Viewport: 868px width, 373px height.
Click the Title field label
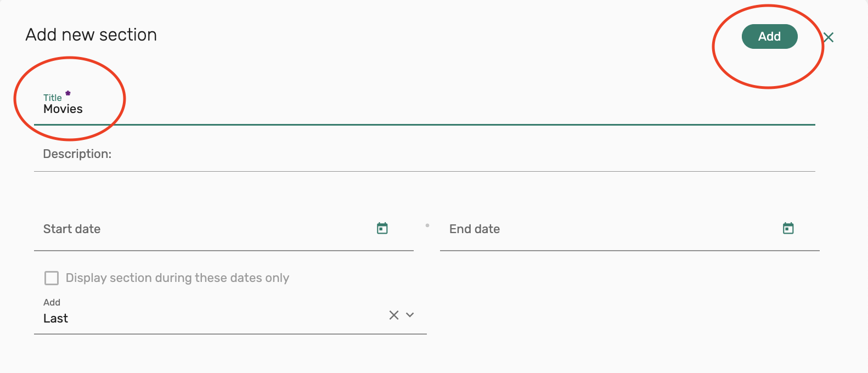click(53, 98)
